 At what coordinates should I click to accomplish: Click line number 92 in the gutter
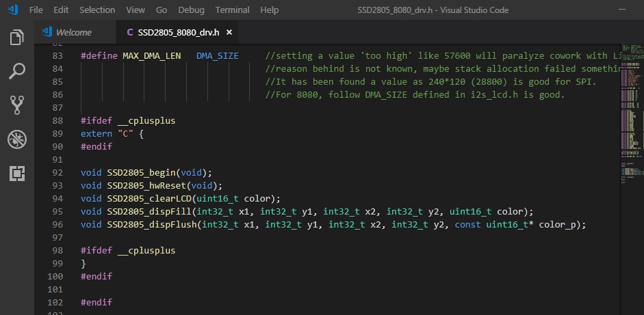coord(57,172)
